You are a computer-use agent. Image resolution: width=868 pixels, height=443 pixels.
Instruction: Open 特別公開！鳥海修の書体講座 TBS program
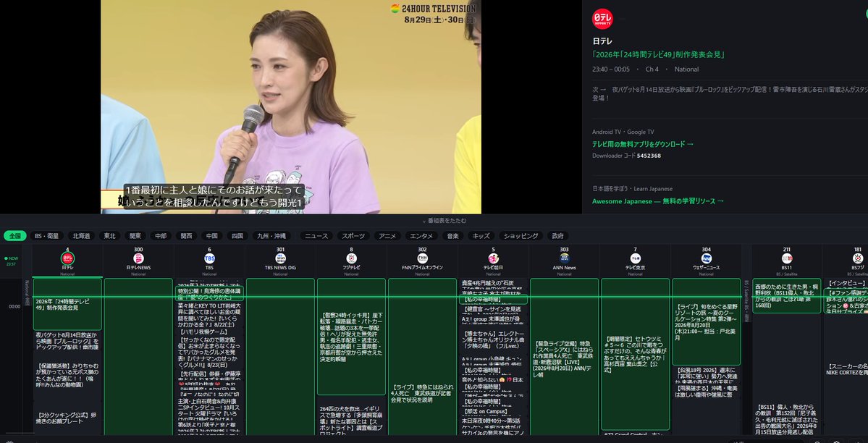[x=209, y=293]
